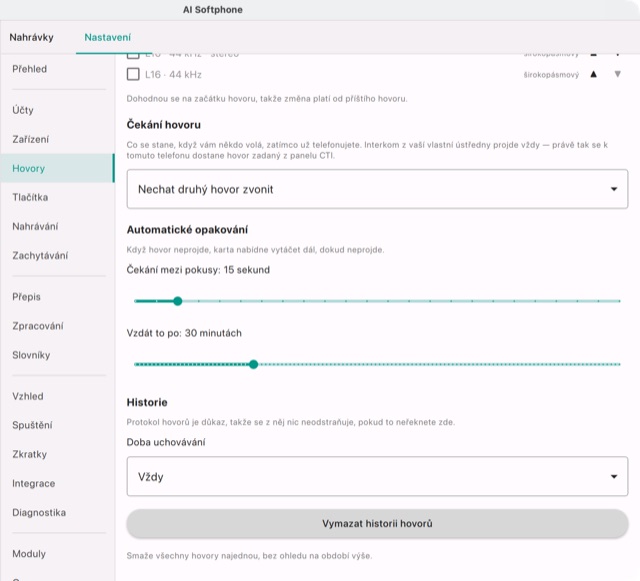
Task: Open Vzhled settings section
Action: tap(57, 396)
